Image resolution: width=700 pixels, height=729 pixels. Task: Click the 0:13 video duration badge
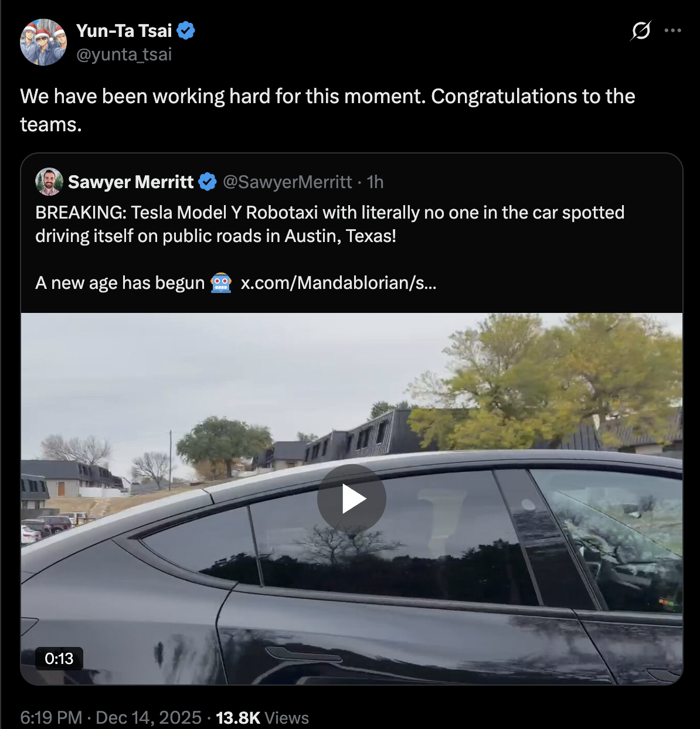59,659
